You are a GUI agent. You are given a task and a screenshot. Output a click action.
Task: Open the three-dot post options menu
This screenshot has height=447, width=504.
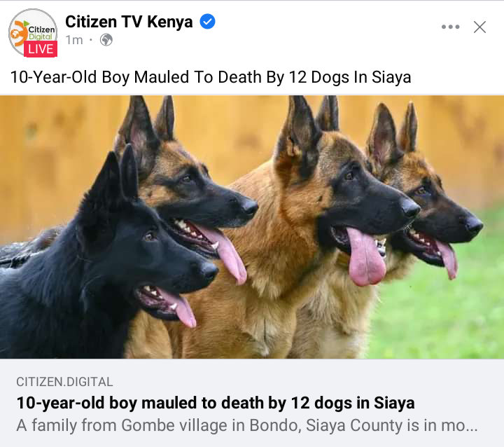[450, 27]
